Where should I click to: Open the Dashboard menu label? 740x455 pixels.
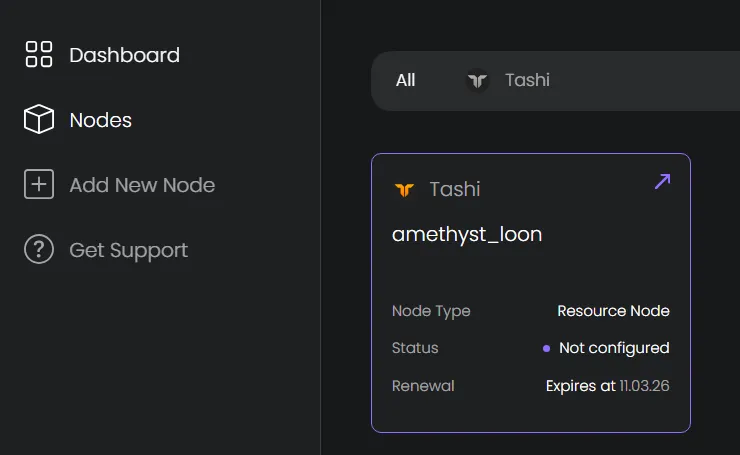pyautogui.click(x=124, y=55)
